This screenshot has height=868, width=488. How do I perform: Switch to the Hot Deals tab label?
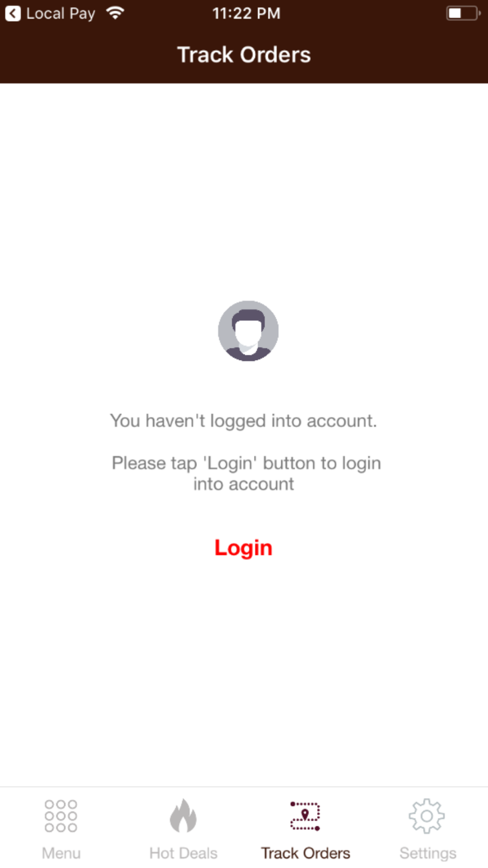pos(183,853)
